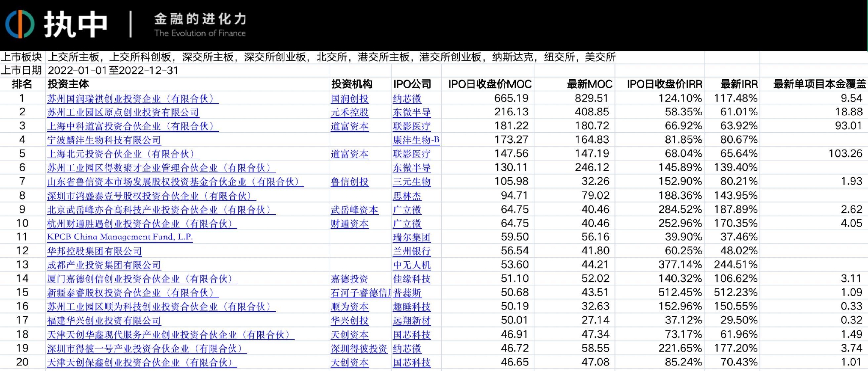The image size is (868, 371).
Task: Open institution link 石河子睿德信
Action: pos(361,293)
